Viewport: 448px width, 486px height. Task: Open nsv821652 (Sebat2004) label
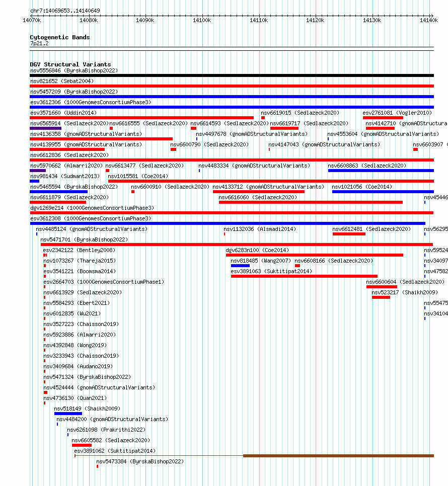(x=62, y=81)
